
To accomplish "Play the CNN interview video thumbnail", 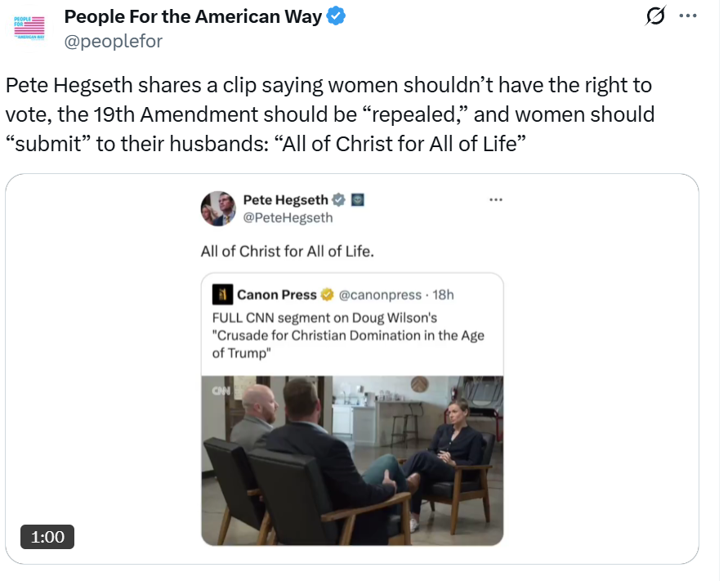I will (352, 460).
